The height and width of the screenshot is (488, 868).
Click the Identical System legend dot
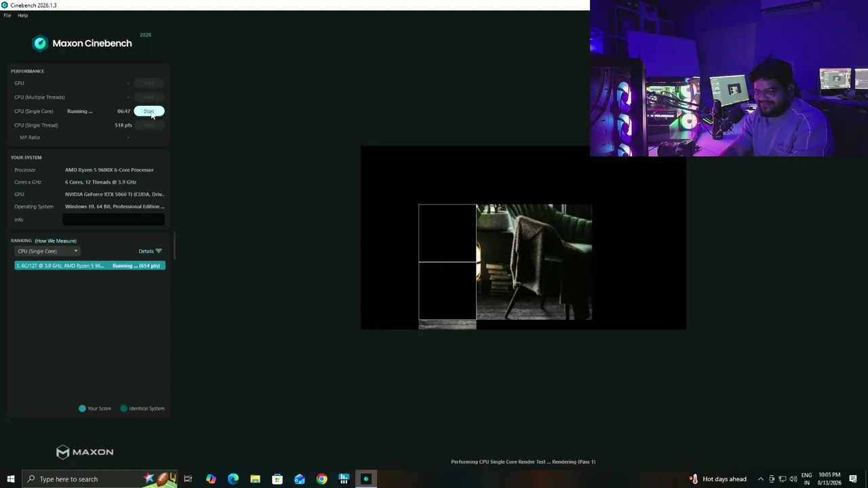(123, 409)
